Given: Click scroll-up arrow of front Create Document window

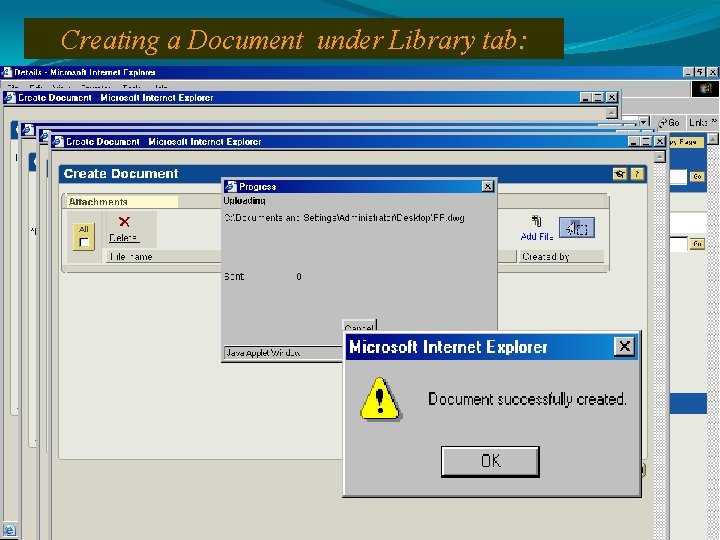Looking at the screenshot, I should (659, 157).
